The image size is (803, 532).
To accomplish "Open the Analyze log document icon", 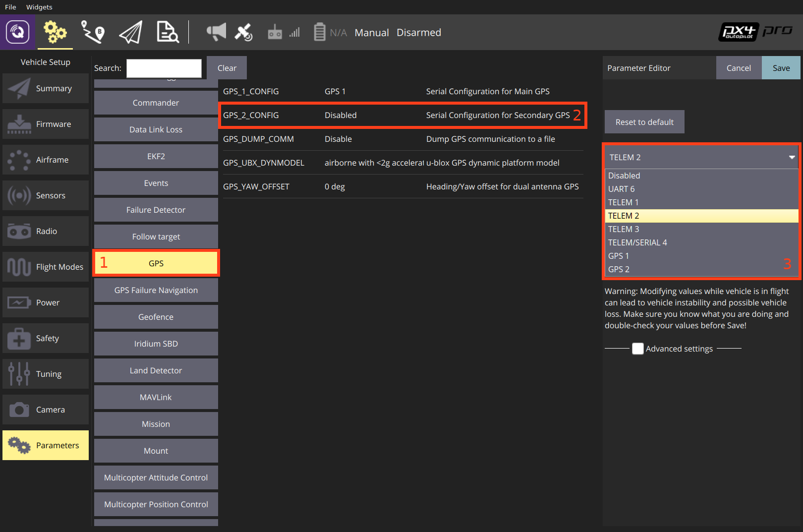I will coord(168,32).
